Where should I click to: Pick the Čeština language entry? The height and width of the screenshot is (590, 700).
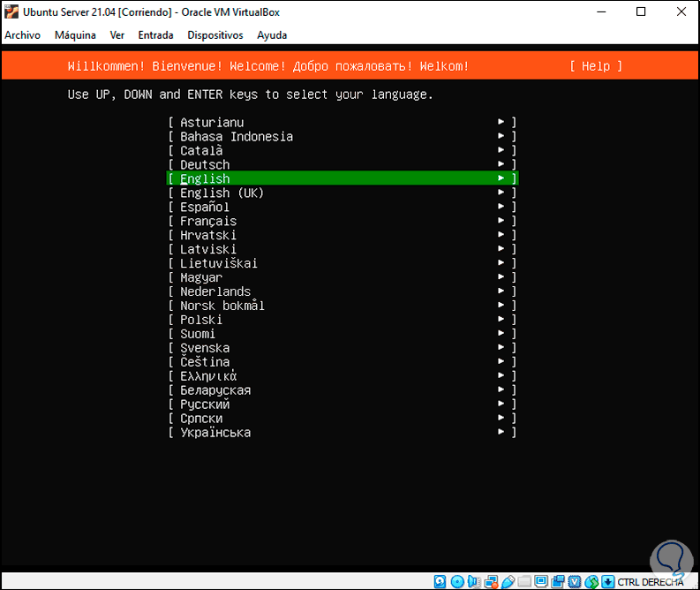[342, 362]
